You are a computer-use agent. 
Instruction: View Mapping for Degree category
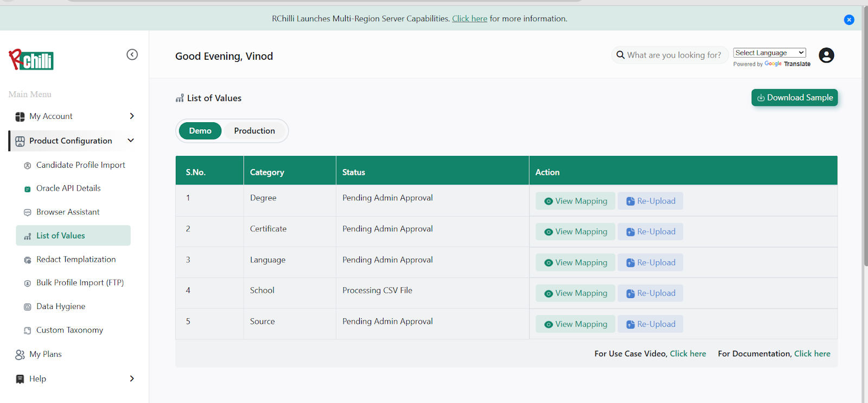click(576, 201)
